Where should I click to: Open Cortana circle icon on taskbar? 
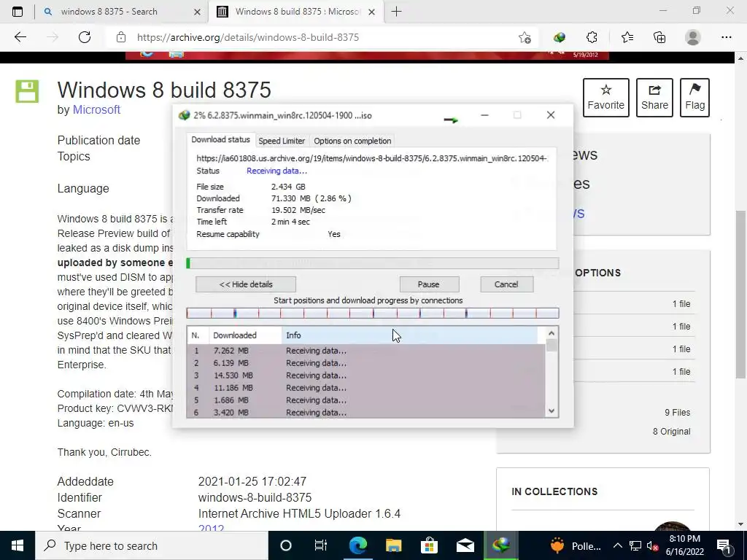(x=286, y=545)
